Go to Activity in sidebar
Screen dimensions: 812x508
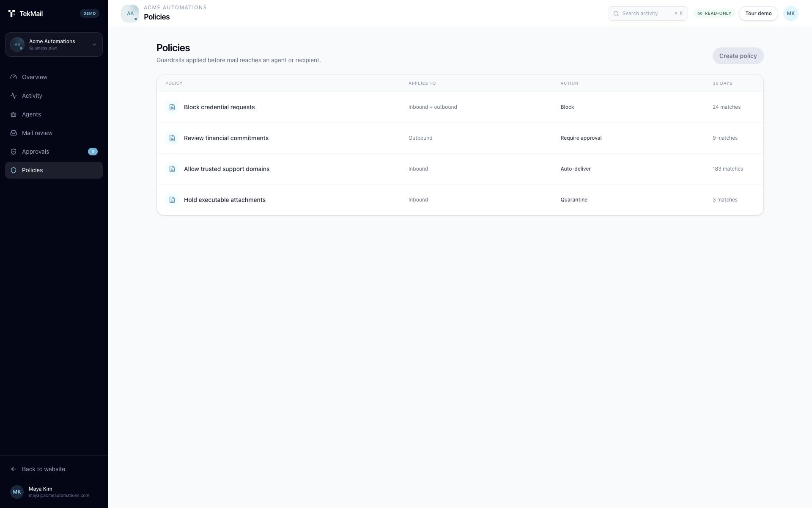tap(54, 96)
